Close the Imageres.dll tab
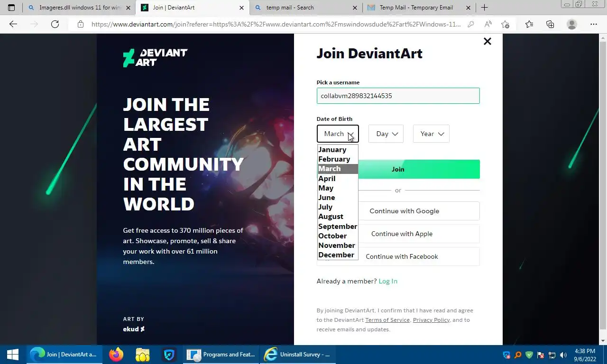 128,8
